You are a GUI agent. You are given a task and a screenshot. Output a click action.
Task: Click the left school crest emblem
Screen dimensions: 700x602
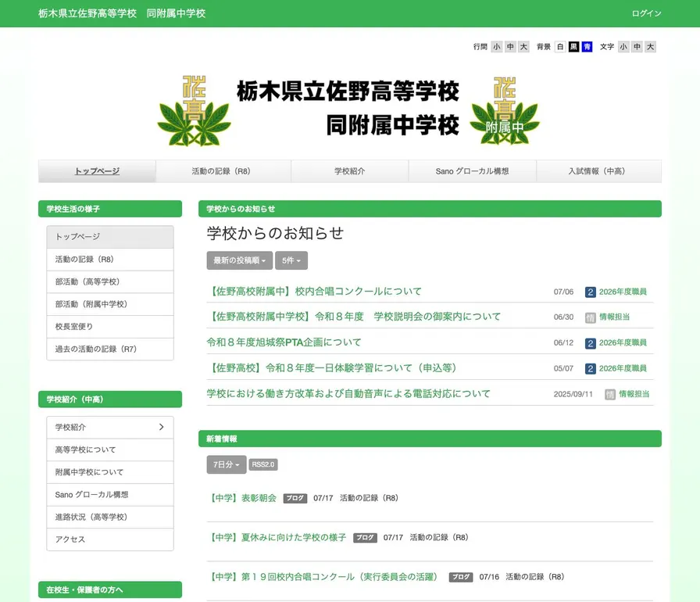[194, 111]
